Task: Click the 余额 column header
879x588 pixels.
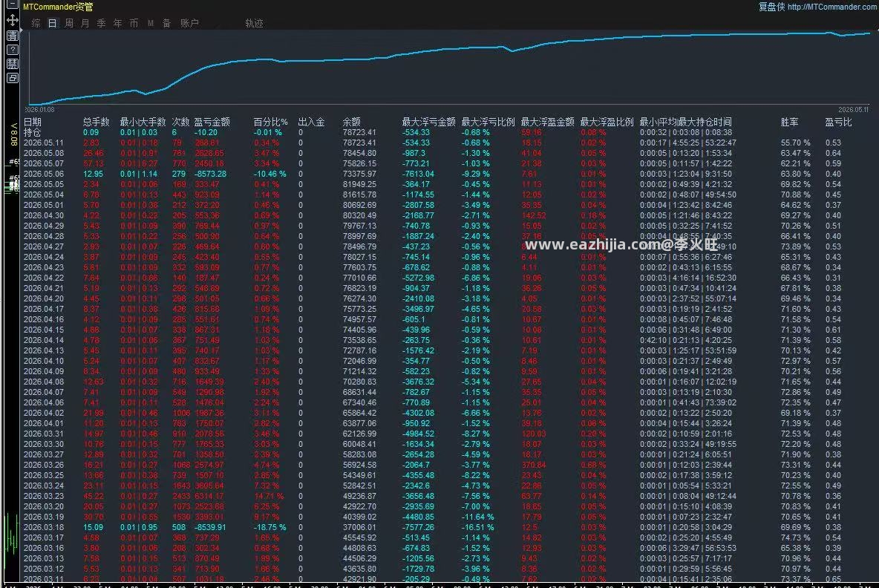Action: (x=351, y=122)
